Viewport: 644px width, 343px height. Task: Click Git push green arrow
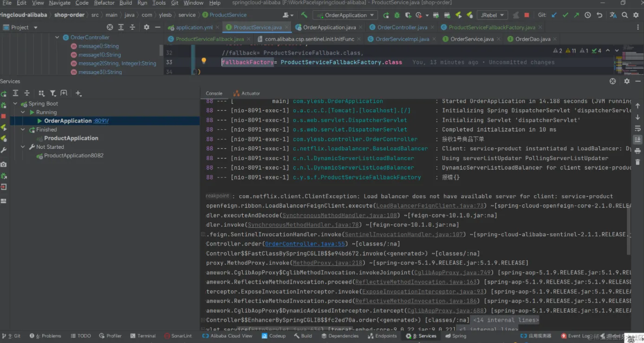pyautogui.click(x=576, y=15)
